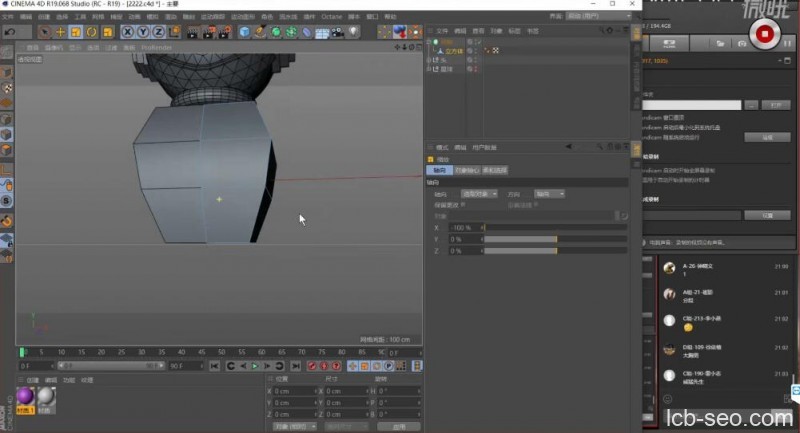
Task: Adjust the X percentage slider
Action: (x=555, y=227)
